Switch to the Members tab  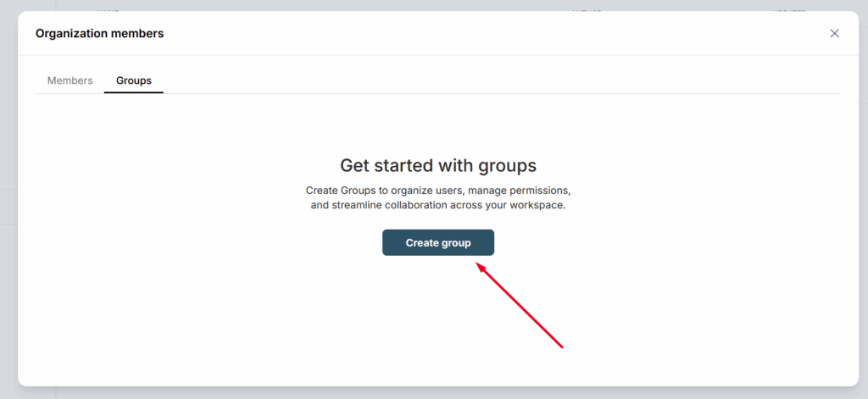[x=70, y=80]
